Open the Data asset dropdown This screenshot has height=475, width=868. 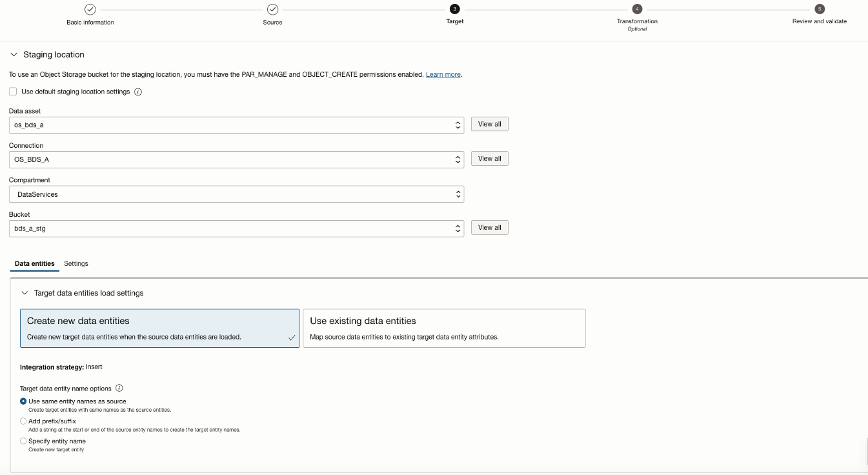click(236, 125)
